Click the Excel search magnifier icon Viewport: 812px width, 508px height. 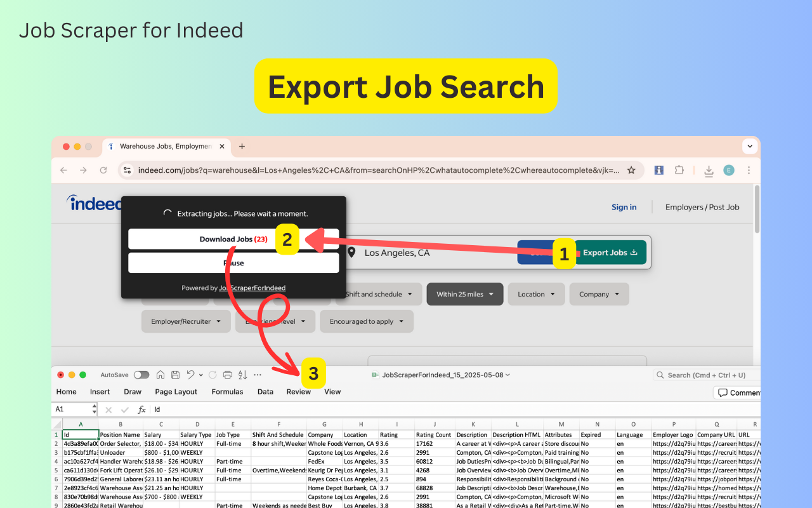[660, 375]
